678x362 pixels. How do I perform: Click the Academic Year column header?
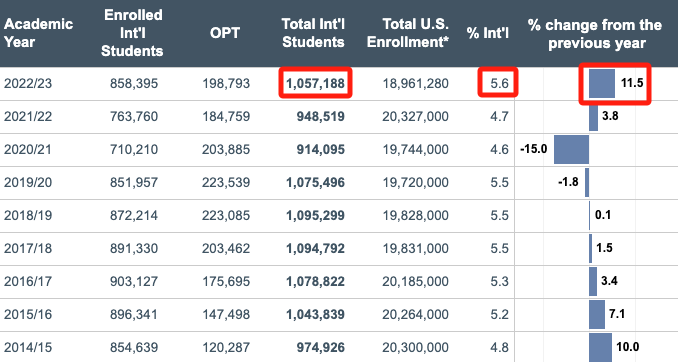[38, 33]
